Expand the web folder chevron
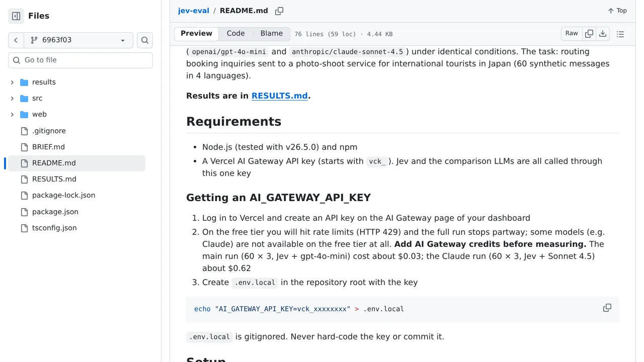Screen dimensions: 644x362 12,114
